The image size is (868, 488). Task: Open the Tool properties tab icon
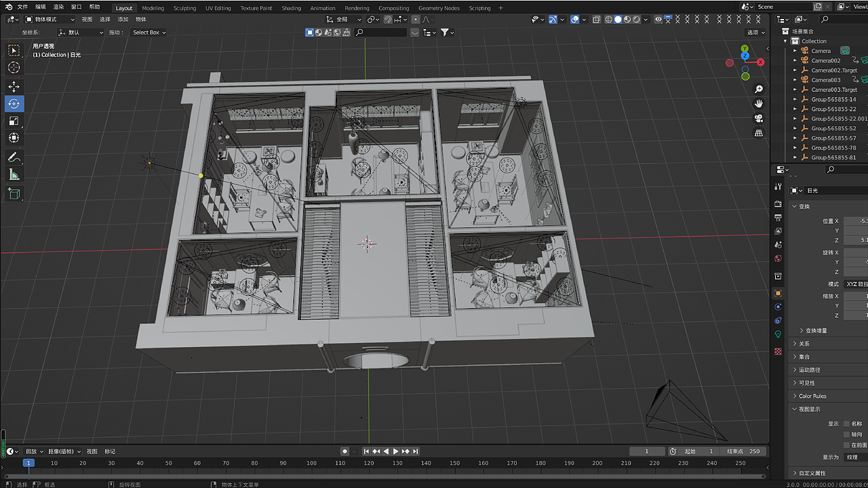click(x=778, y=186)
